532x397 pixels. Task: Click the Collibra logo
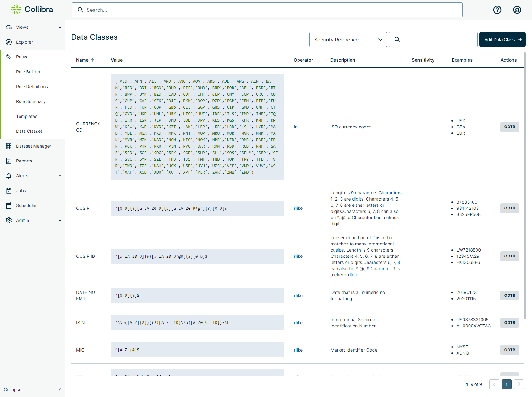[x=32, y=10]
